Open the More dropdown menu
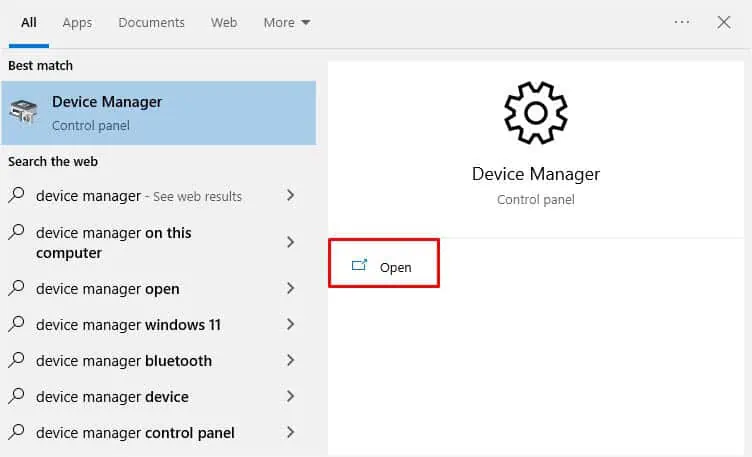 tap(287, 23)
